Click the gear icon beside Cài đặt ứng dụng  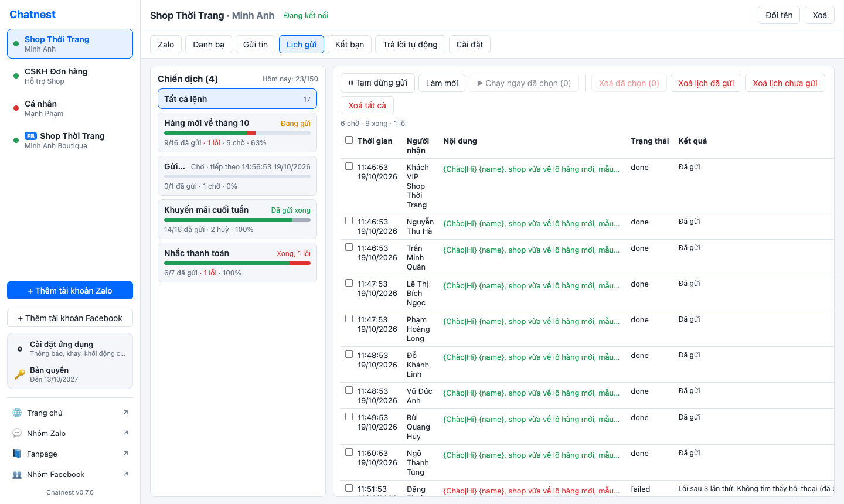(20, 349)
